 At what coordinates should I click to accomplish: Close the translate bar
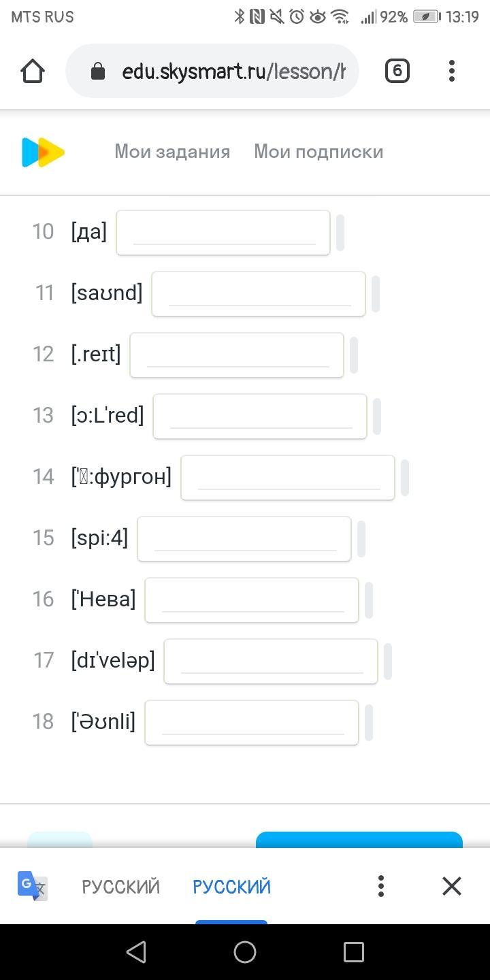(452, 885)
